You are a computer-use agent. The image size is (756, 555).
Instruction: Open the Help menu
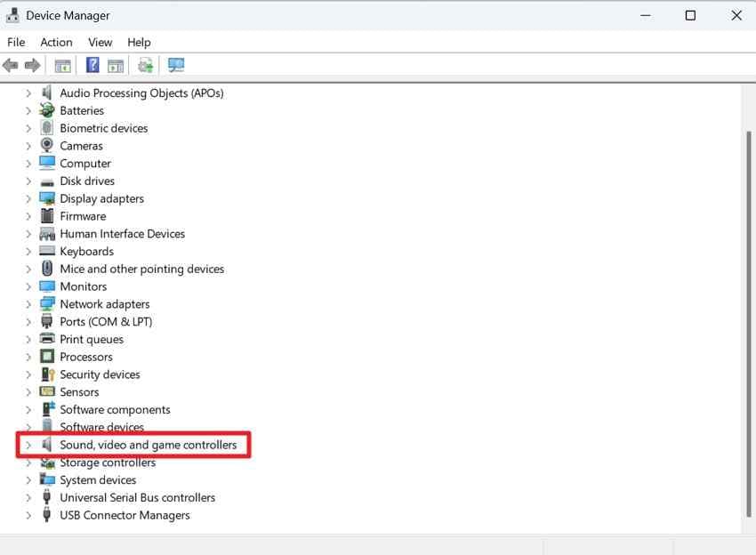tap(139, 43)
